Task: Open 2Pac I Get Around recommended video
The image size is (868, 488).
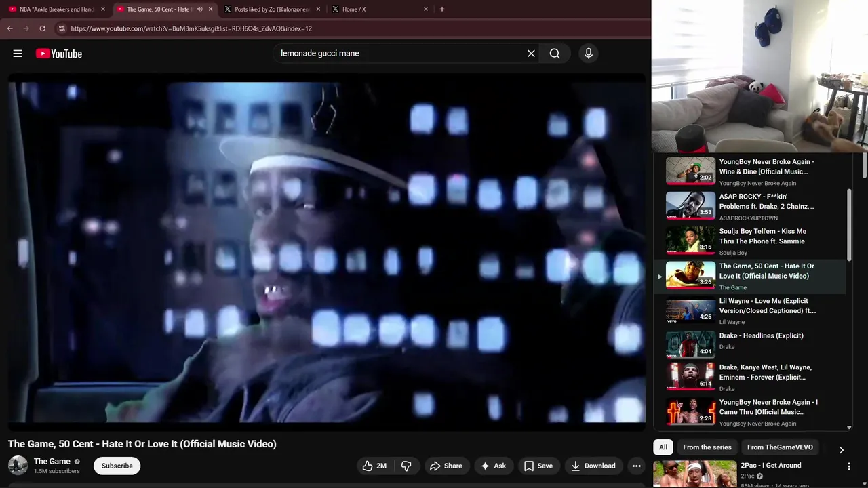Action: (771, 466)
